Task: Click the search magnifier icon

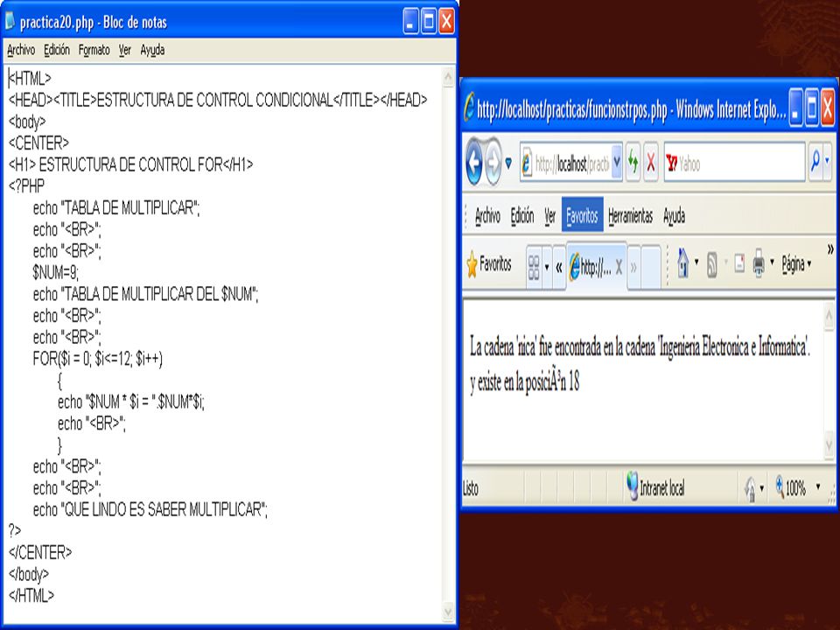Action: tap(815, 162)
